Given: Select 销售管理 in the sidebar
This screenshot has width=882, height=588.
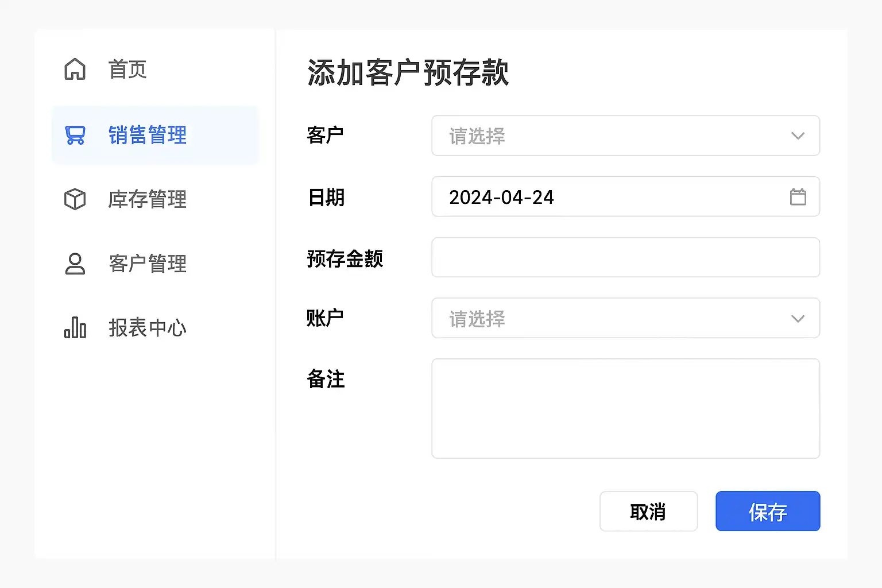Looking at the screenshot, I should coord(148,136).
